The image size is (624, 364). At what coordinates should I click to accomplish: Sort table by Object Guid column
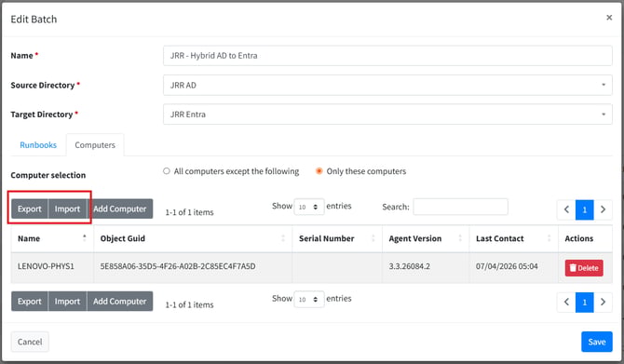pos(193,238)
